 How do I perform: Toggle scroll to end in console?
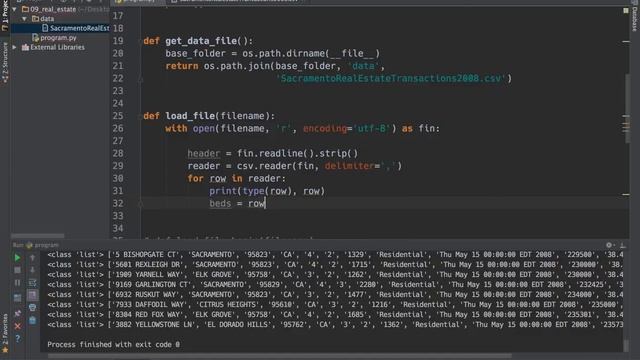point(32,295)
